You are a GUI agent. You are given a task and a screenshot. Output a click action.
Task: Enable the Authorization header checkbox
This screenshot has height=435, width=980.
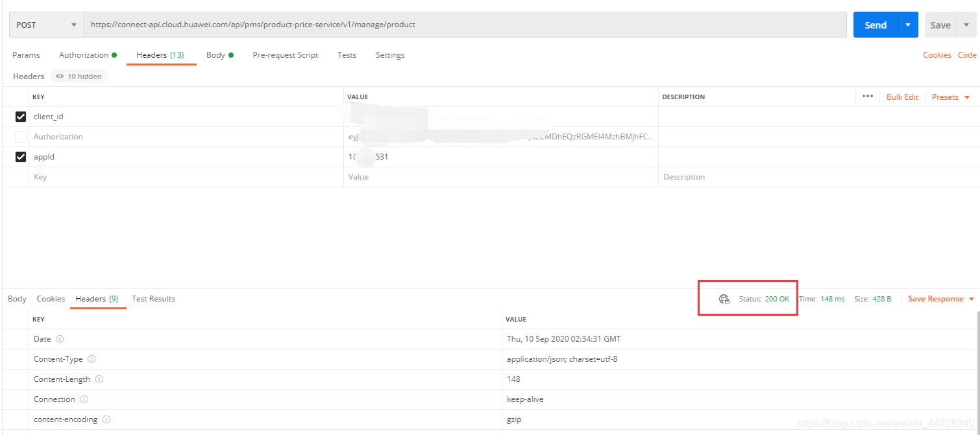[x=21, y=137]
